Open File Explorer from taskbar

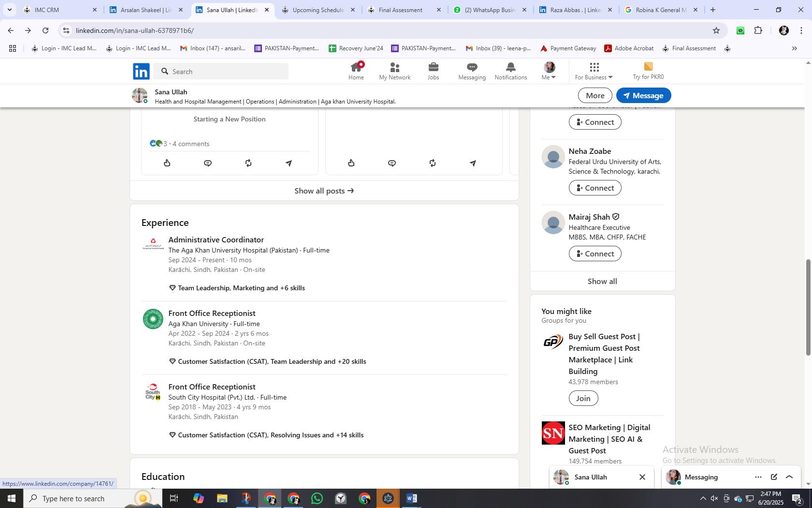(222, 498)
